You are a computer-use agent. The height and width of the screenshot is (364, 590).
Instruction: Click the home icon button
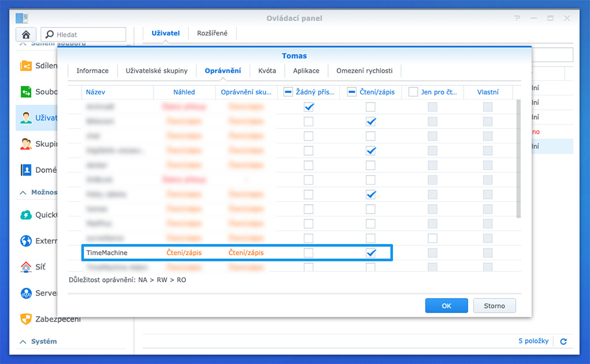tap(26, 35)
